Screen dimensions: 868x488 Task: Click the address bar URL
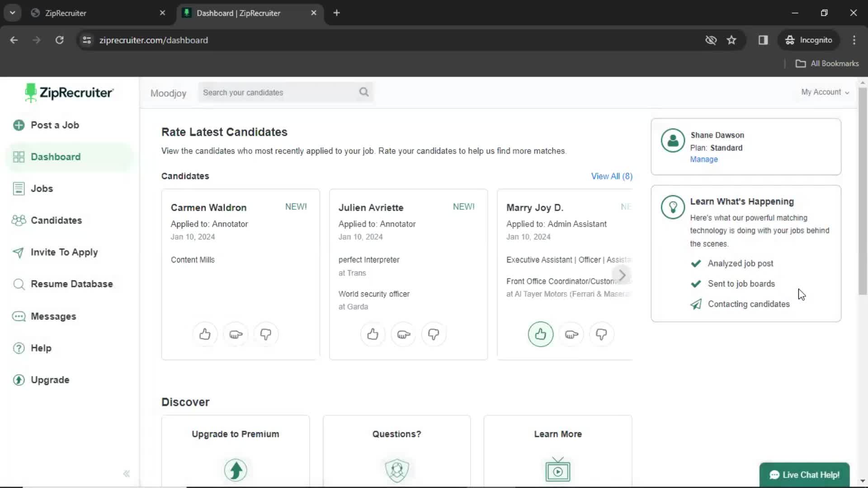[x=154, y=40]
